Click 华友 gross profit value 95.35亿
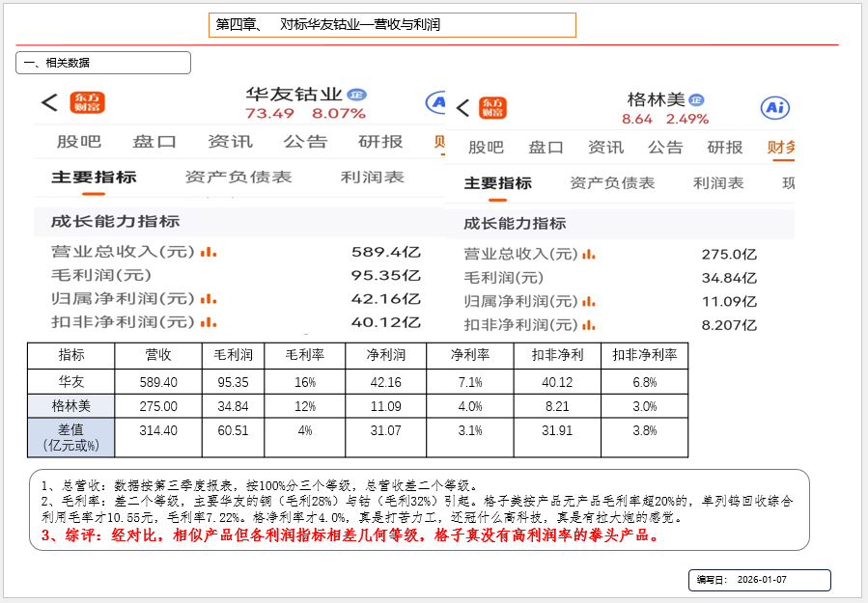The height and width of the screenshot is (603, 868). pos(386,276)
